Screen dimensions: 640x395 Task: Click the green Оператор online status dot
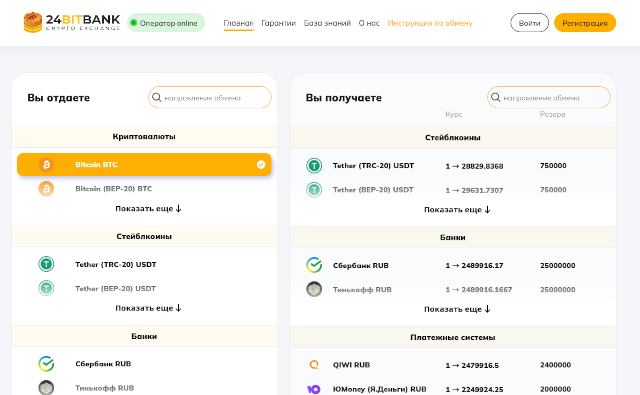point(133,23)
